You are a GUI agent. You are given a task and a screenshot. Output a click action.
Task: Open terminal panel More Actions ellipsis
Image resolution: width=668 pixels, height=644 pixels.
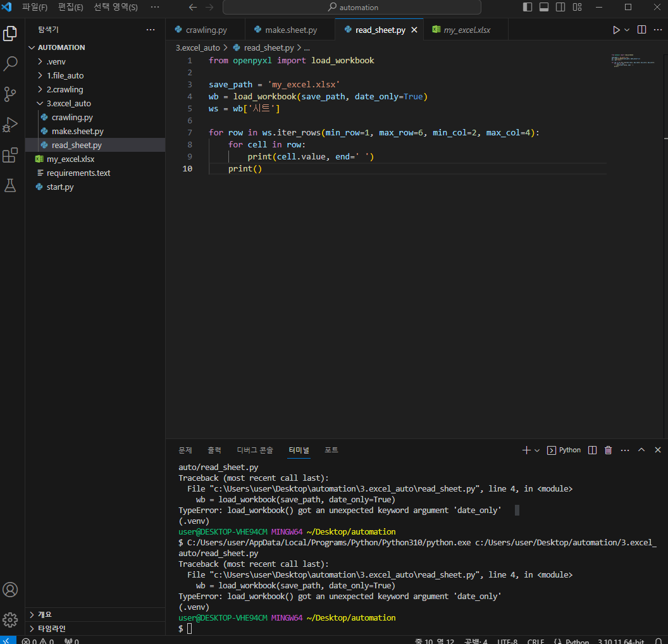(x=625, y=450)
